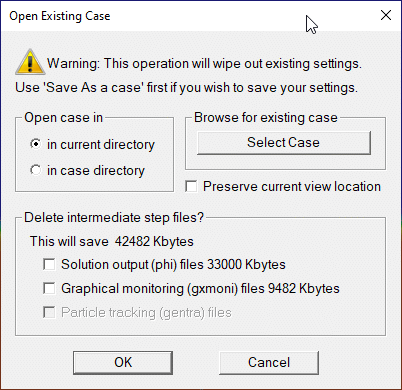Tick the Solution output (phi) files checkbox
402x390 pixels.
(49, 264)
